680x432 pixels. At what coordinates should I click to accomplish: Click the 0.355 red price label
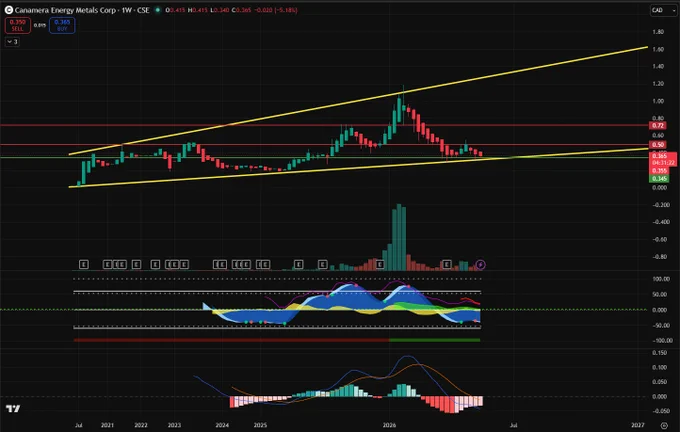[x=659, y=171]
